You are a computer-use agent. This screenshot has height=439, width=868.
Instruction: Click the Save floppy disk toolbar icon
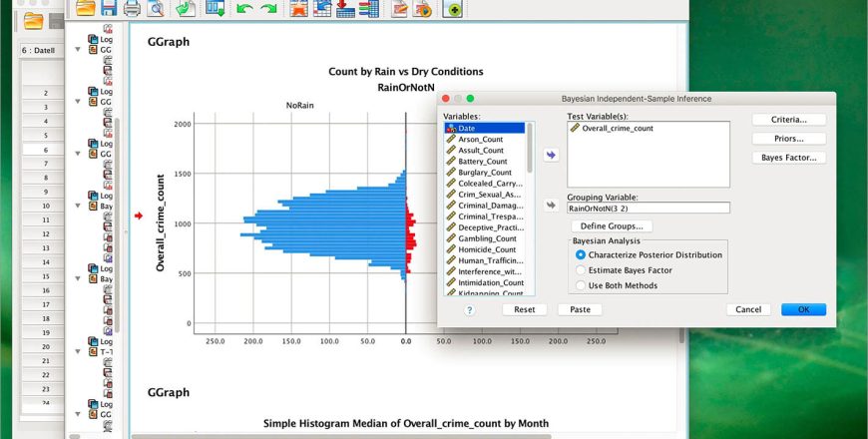[109, 8]
